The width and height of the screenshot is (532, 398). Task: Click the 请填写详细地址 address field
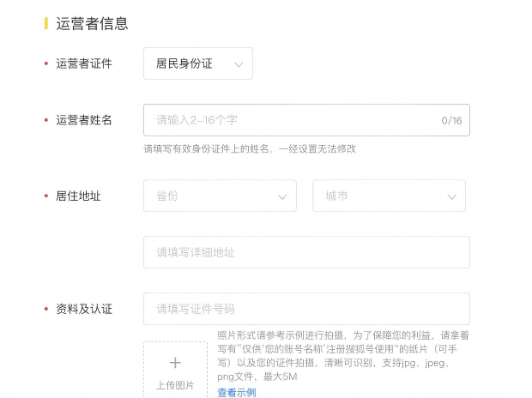pos(306,252)
